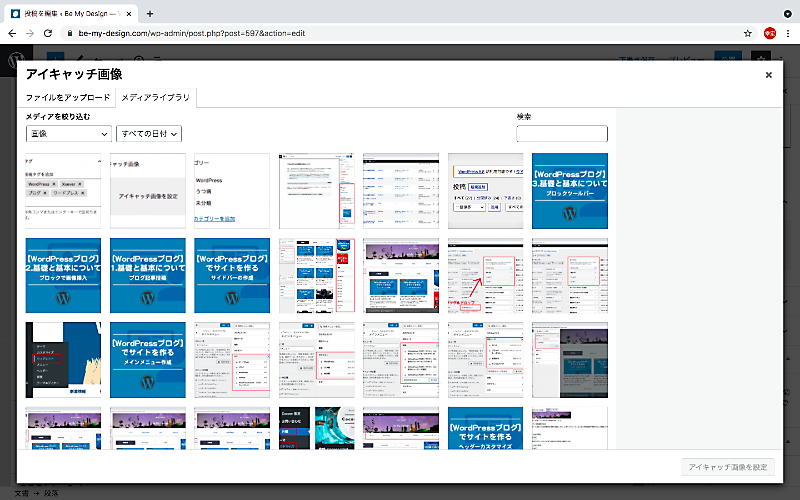Choose the メインメニュー作成 blue thumbnail
This screenshot has width=800, height=500.
click(148, 359)
